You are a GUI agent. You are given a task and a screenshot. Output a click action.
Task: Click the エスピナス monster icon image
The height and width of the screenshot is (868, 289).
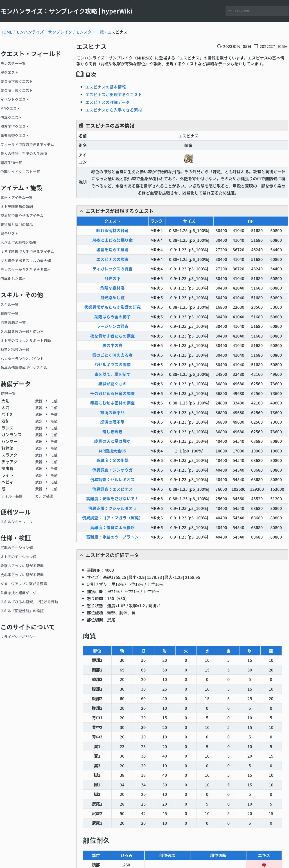(x=188, y=158)
